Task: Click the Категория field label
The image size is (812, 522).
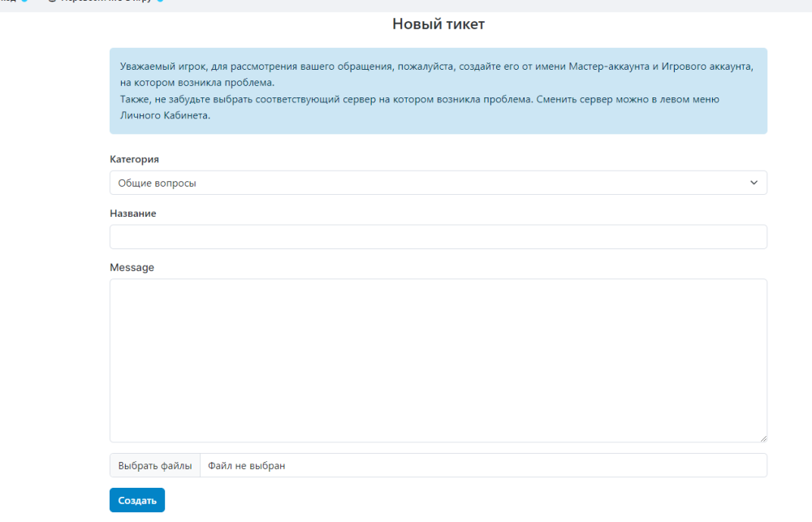Action: (x=134, y=159)
